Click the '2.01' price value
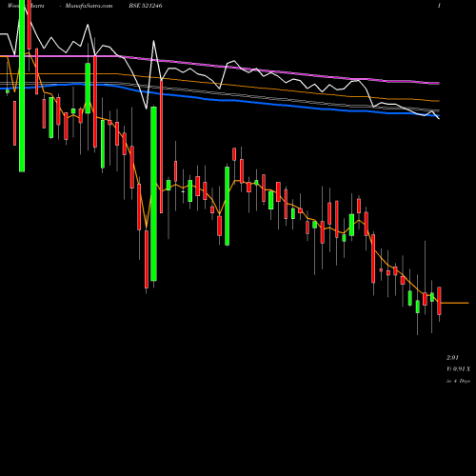The width and height of the screenshot is (476, 476). click(452, 358)
